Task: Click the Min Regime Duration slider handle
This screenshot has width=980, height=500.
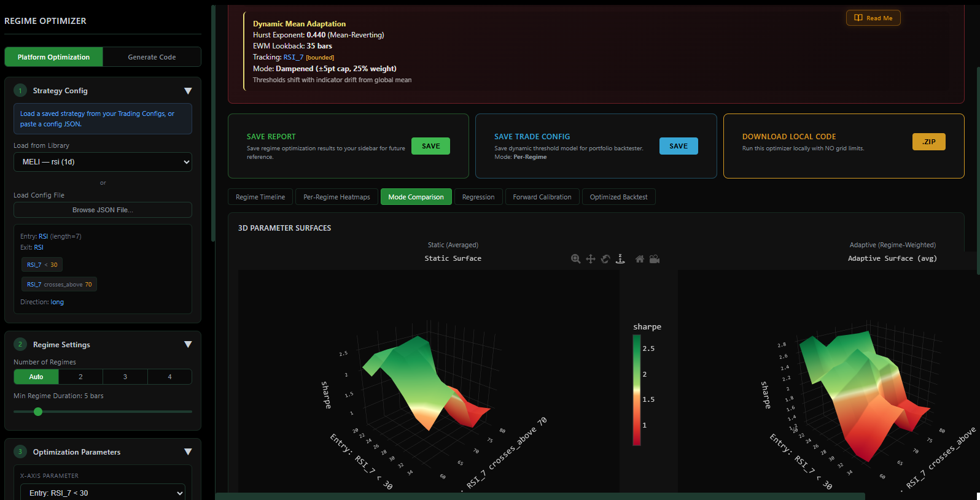Action: [38, 412]
